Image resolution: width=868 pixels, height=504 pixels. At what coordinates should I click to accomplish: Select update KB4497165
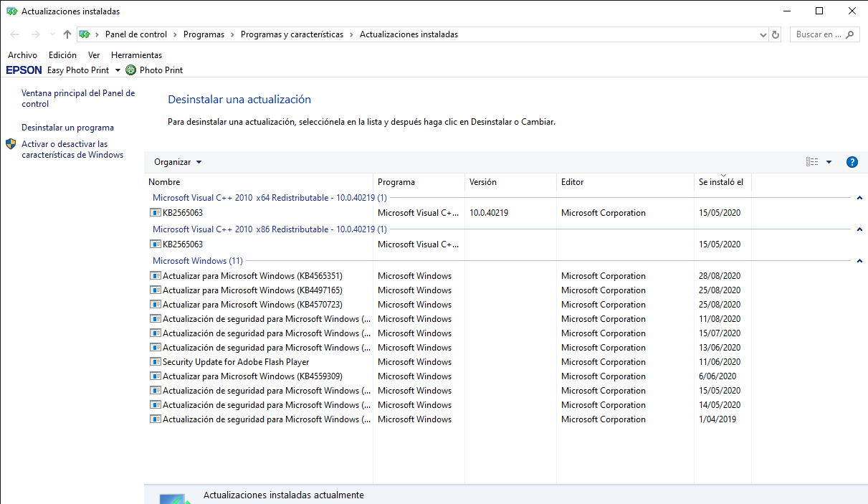pyautogui.click(x=449, y=290)
